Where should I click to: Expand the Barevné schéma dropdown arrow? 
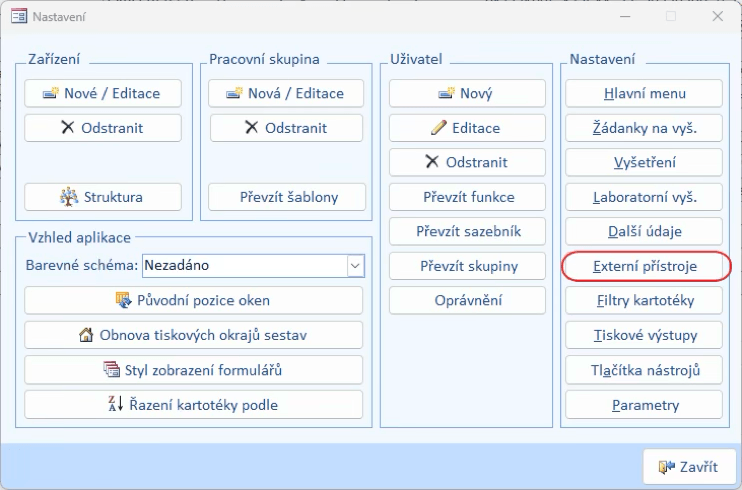click(354, 266)
